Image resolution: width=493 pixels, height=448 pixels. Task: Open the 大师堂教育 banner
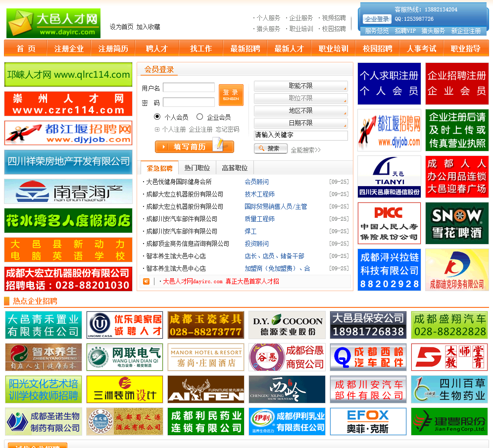tap(449, 357)
